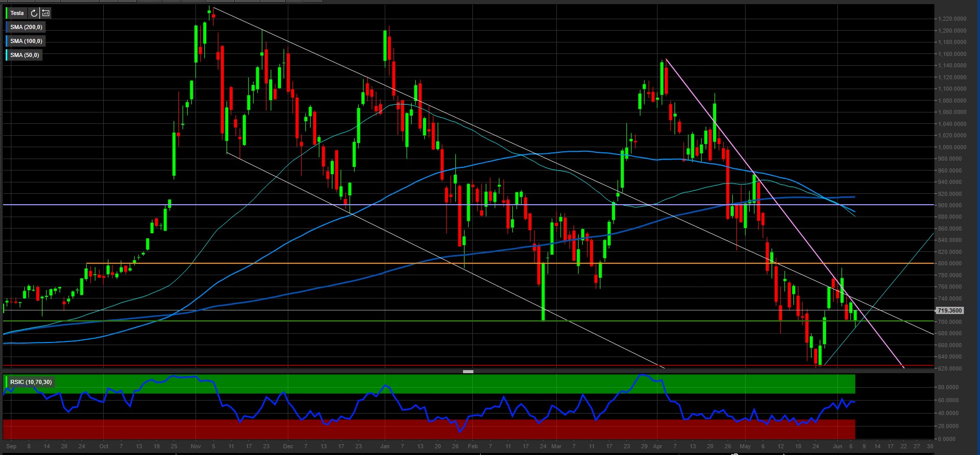Grab the panel divider handle above RSI
Screen dimensions: 980x455
(x=468, y=372)
